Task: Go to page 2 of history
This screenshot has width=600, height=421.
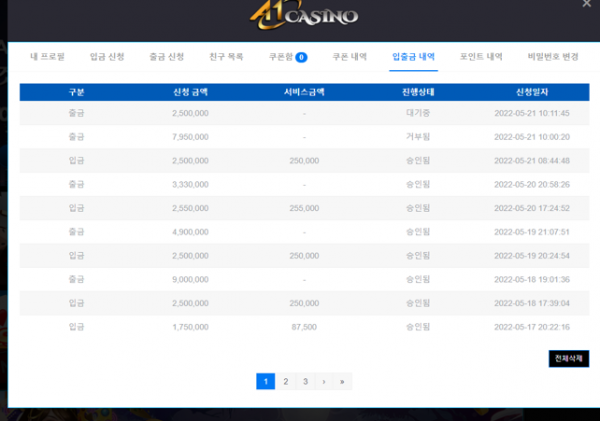Action: [x=285, y=381]
